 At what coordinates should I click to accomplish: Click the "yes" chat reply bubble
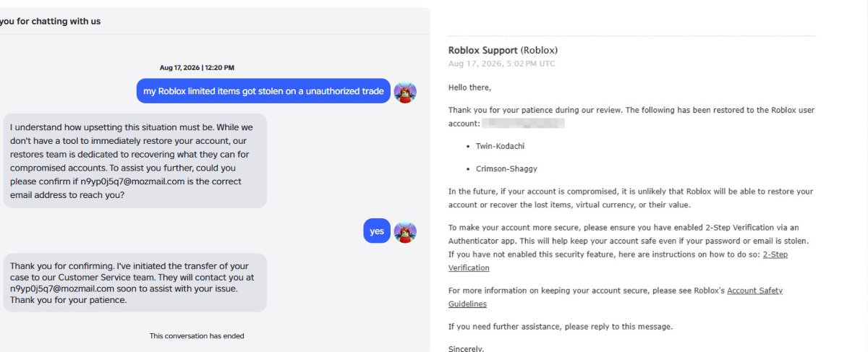[x=377, y=231]
